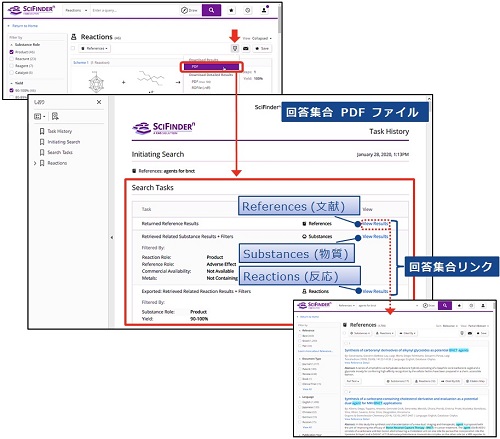Open the Substances dropdown in the References toolbar
500x439 pixels.
(x=360, y=333)
